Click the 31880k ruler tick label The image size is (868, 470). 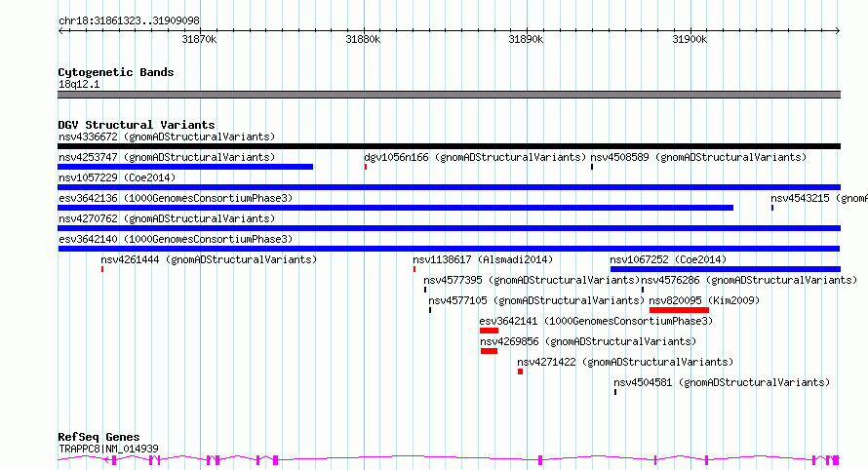[x=363, y=39]
